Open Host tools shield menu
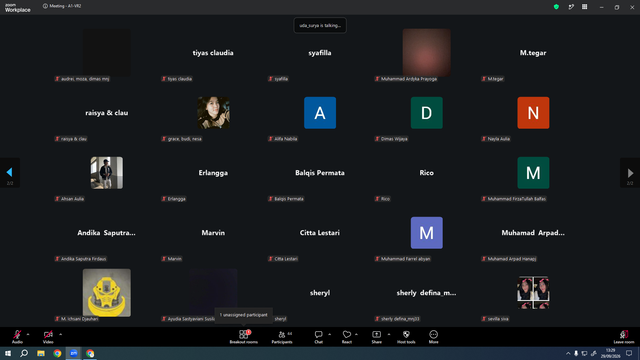This screenshot has height=360, width=640. click(406, 337)
